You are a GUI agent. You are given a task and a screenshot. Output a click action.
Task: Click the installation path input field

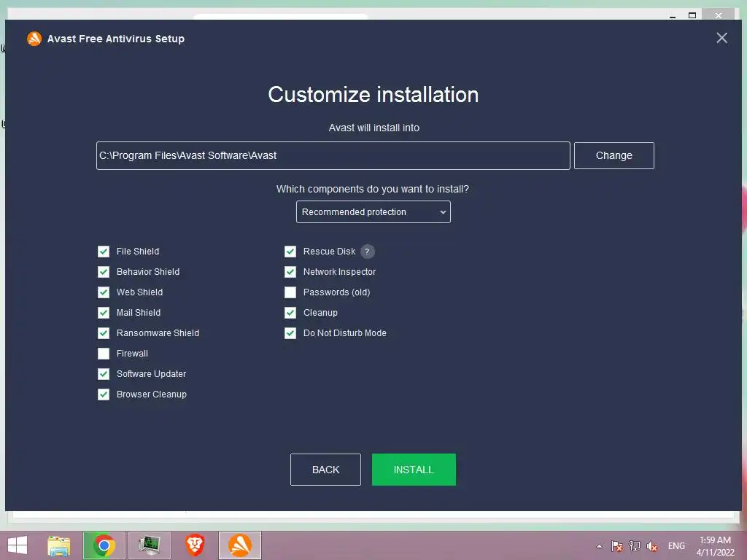pyautogui.click(x=333, y=156)
